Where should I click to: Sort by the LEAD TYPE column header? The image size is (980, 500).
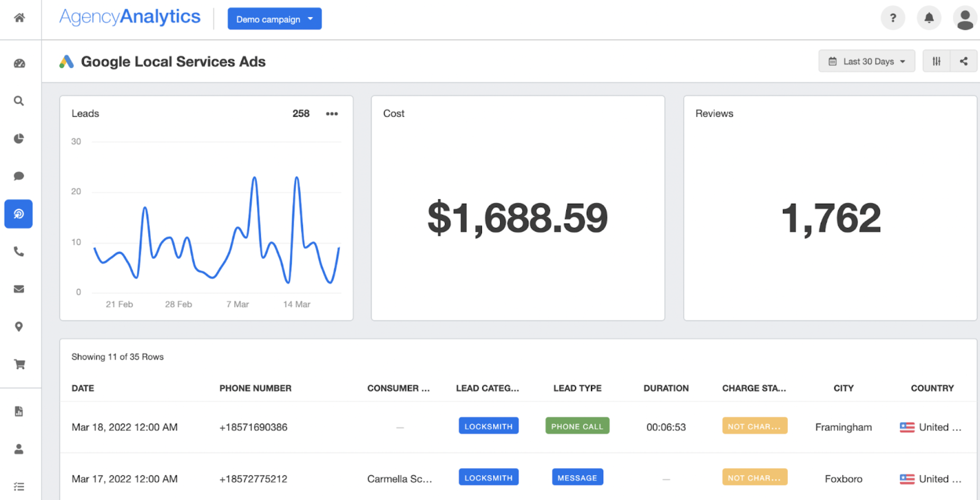click(x=577, y=388)
